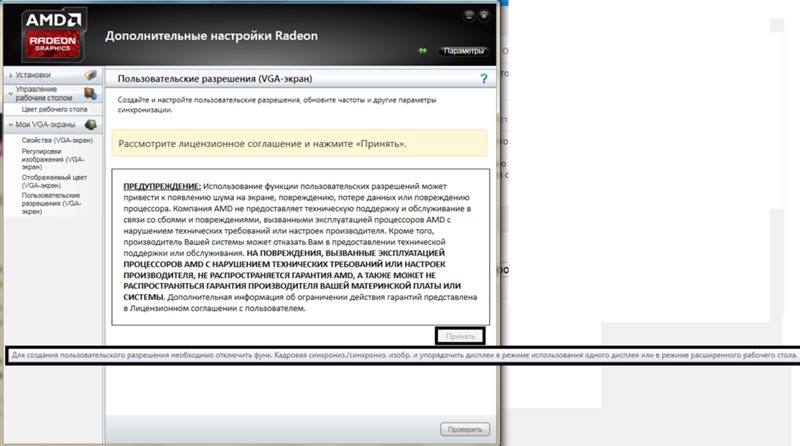The width and height of the screenshot is (800, 446).
Task: Click the Пользовательские разрешения (VGA-экран) page title
Action: pyautogui.click(x=215, y=79)
